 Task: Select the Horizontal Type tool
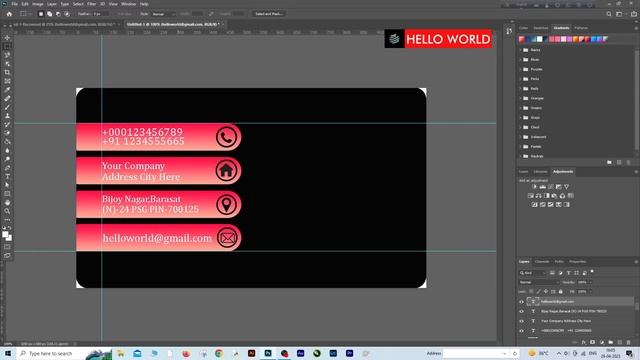[7, 176]
